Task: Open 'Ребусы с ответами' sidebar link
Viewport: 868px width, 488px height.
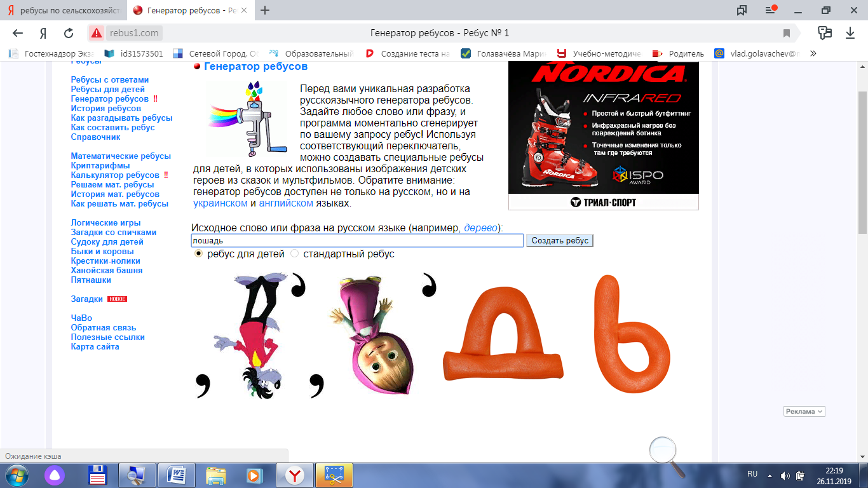Action: (110, 80)
